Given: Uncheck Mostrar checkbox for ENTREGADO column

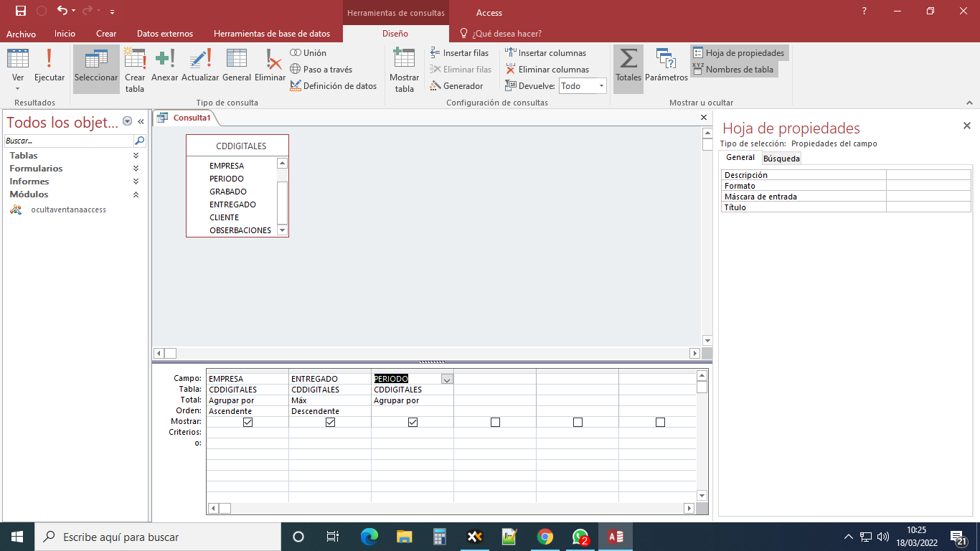Looking at the screenshot, I should (x=330, y=423).
